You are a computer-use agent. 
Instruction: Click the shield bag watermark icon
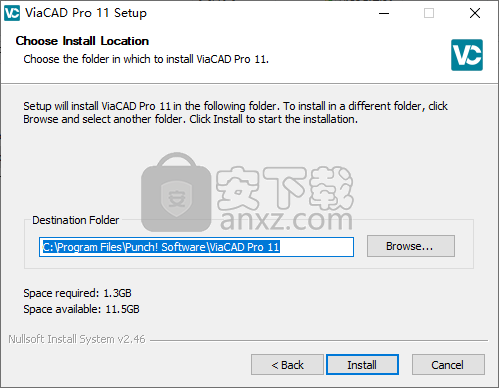pos(176,192)
